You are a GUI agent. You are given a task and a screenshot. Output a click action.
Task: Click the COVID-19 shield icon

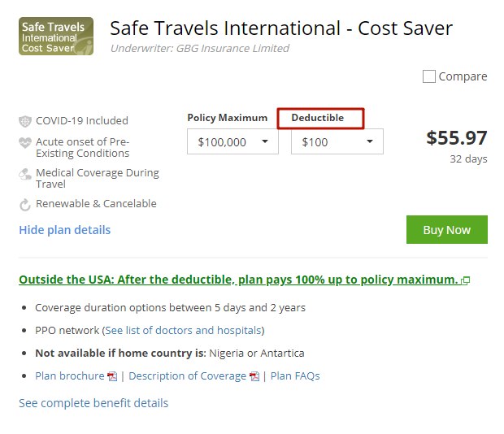(x=25, y=121)
